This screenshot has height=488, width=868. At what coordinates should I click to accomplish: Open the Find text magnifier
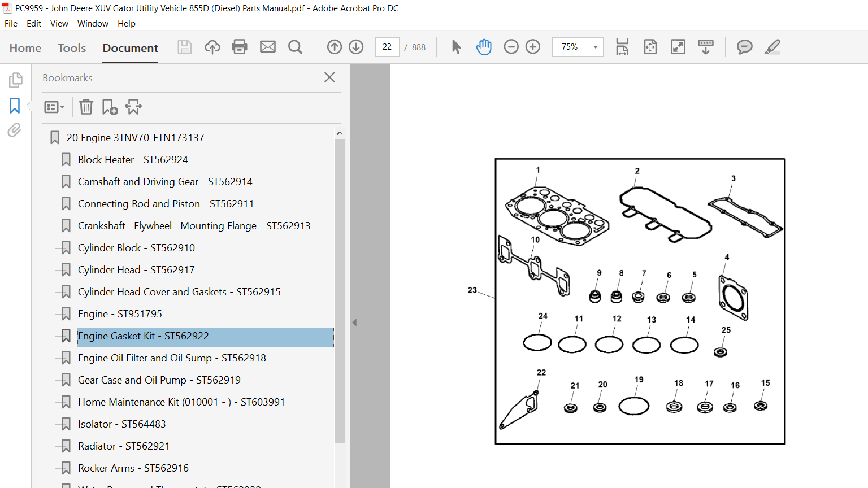coord(295,47)
